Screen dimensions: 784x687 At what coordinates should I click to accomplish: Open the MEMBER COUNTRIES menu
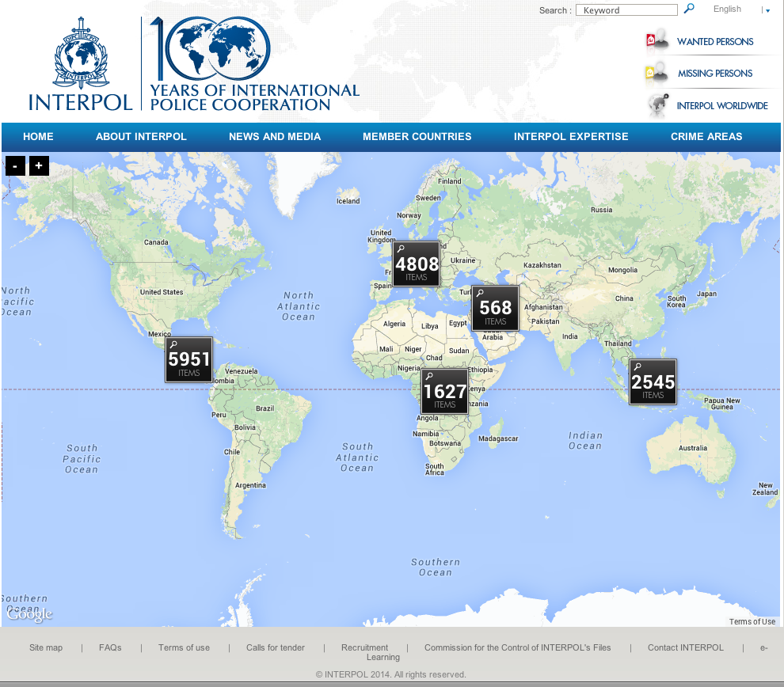(417, 136)
